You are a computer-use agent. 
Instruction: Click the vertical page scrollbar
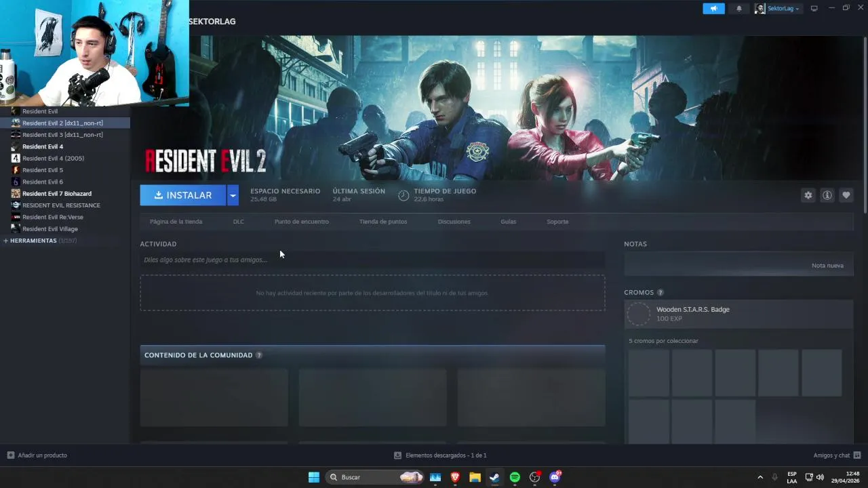coord(865,125)
